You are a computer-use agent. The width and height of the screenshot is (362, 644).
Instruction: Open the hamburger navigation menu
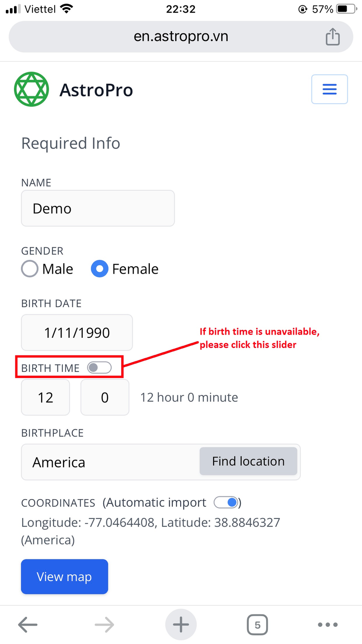(x=329, y=89)
